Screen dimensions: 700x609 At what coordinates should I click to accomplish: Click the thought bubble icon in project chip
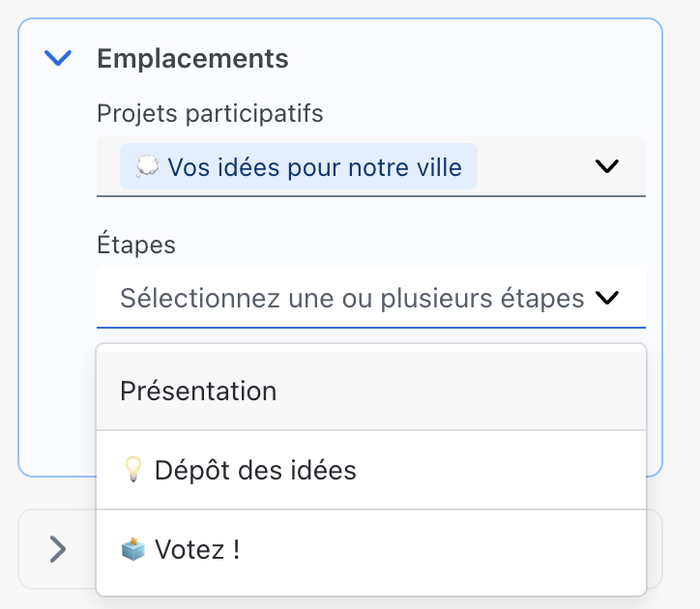point(147,167)
